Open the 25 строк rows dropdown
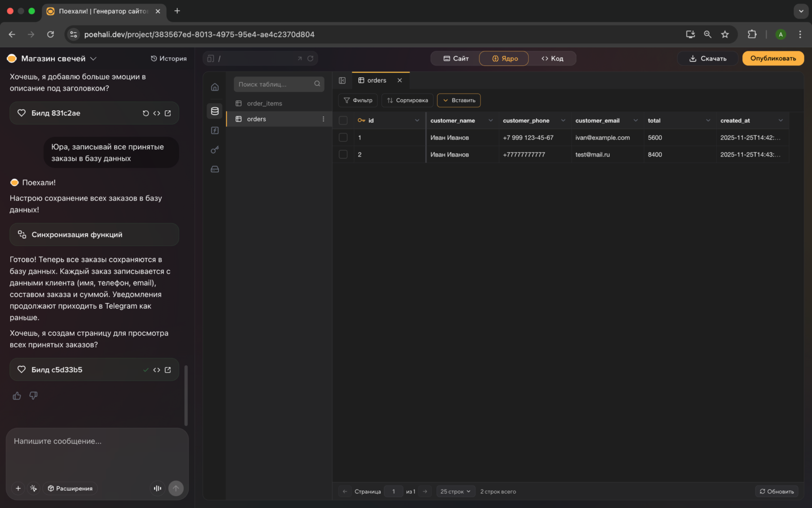812x508 pixels. pyautogui.click(x=455, y=491)
